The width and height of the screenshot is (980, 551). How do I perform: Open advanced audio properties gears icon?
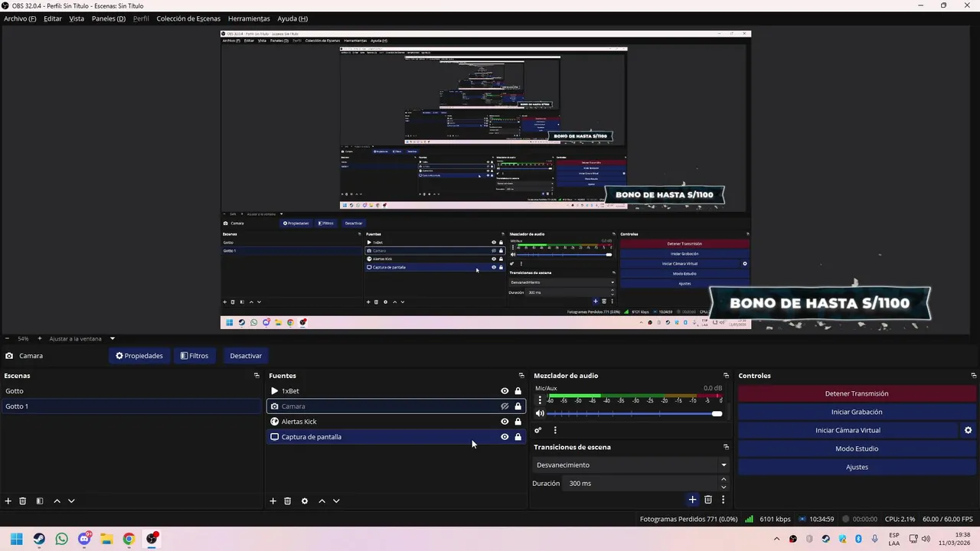pos(538,430)
